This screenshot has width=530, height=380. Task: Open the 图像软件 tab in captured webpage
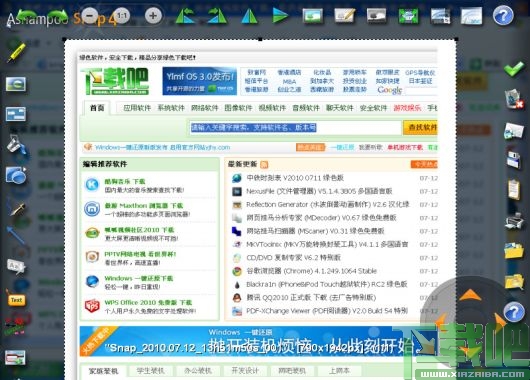click(238, 108)
